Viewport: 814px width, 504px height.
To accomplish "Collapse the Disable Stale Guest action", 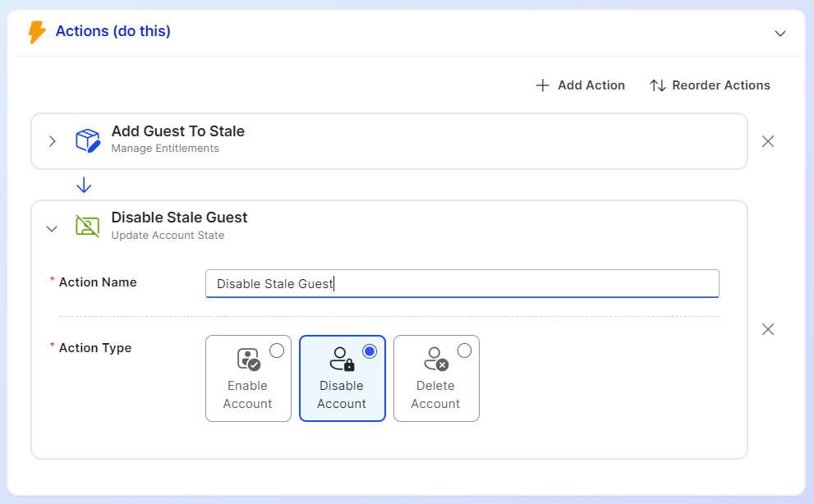I will (52, 228).
